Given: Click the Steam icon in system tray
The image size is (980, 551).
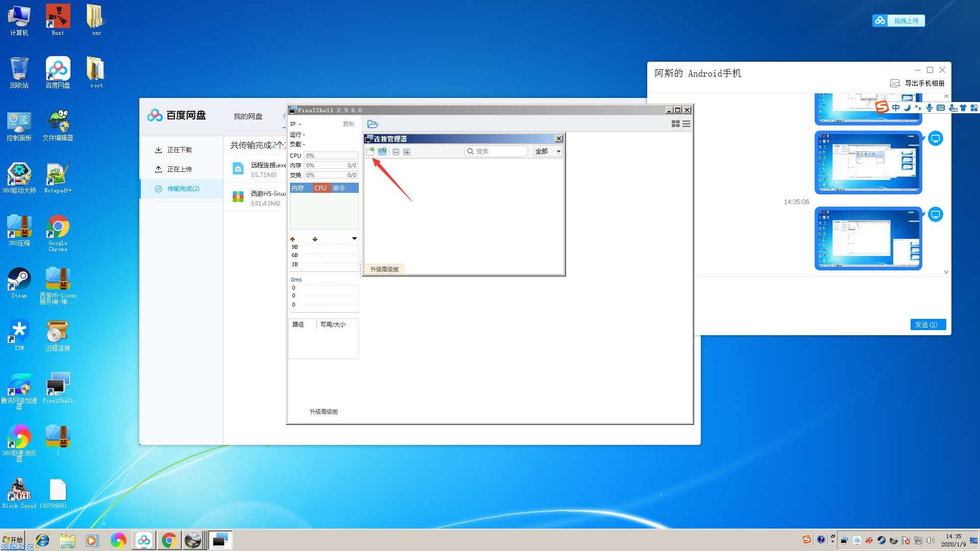Looking at the screenshot, I should tap(881, 540).
